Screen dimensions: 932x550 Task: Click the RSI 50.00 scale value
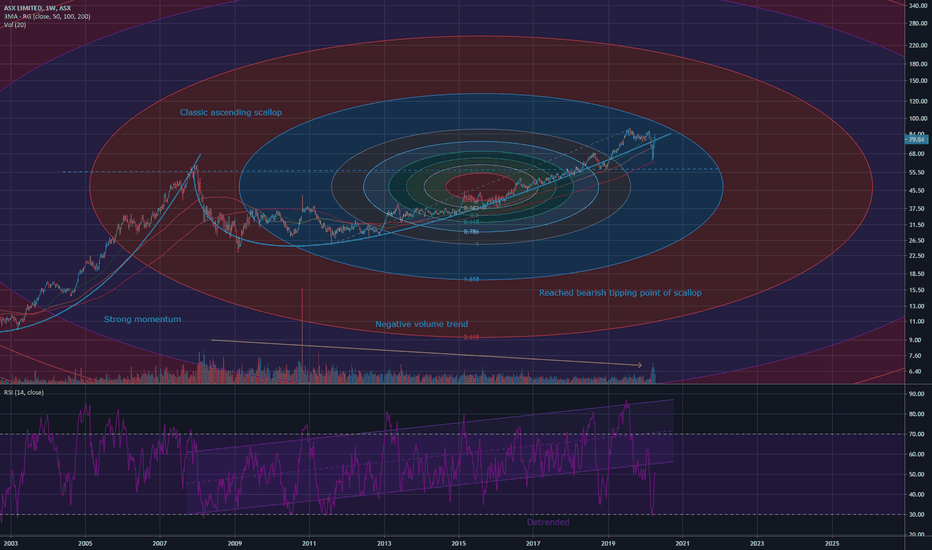point(917,474)
